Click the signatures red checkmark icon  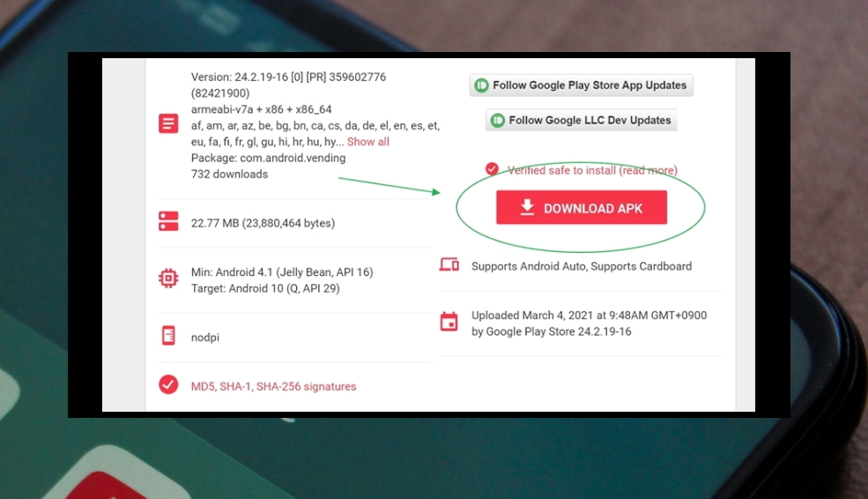168,384
